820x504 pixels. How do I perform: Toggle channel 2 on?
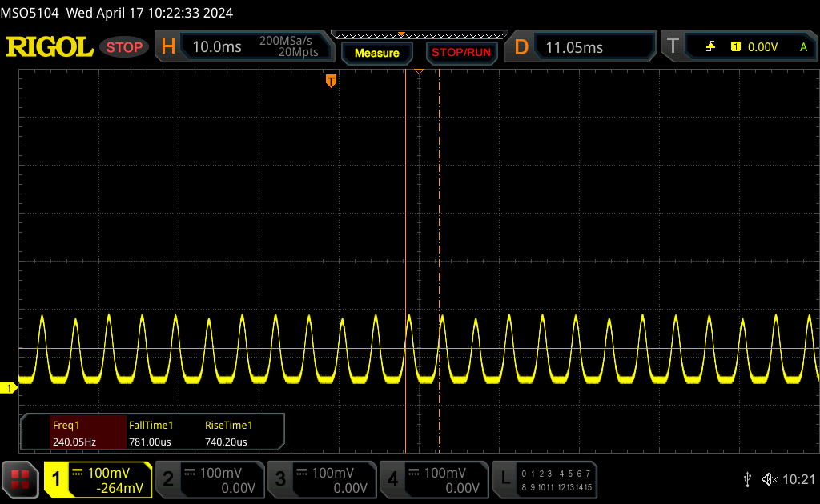coord(168,479)
